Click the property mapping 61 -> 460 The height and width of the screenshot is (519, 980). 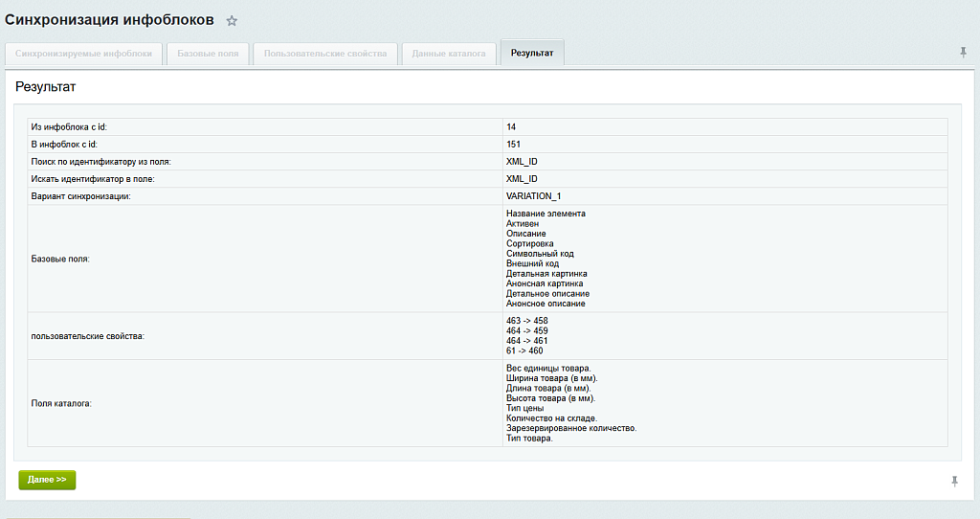tap(524, 350)
